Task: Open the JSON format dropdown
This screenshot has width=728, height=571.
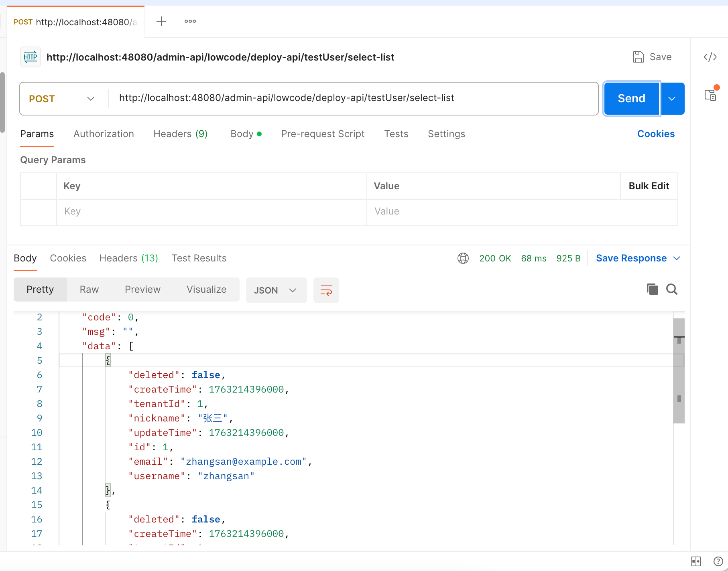Action: (x=276, y=290)
